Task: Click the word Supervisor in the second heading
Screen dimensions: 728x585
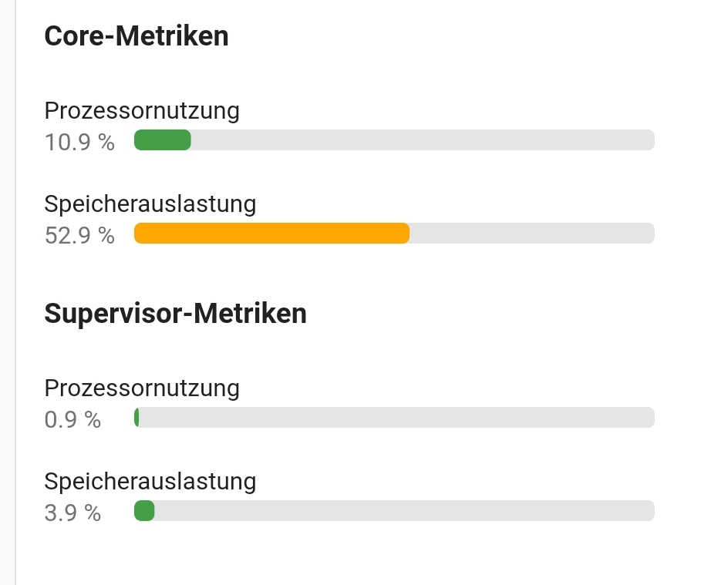Action: pos(115,314)
